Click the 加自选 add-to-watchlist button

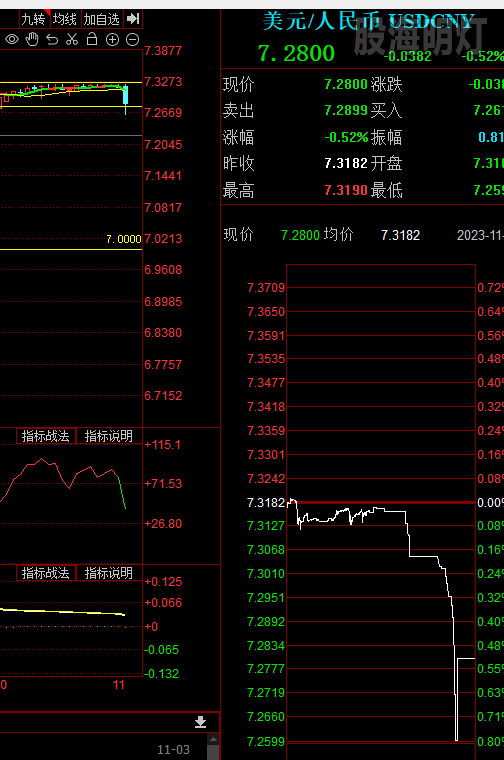[x=101, y=19]
